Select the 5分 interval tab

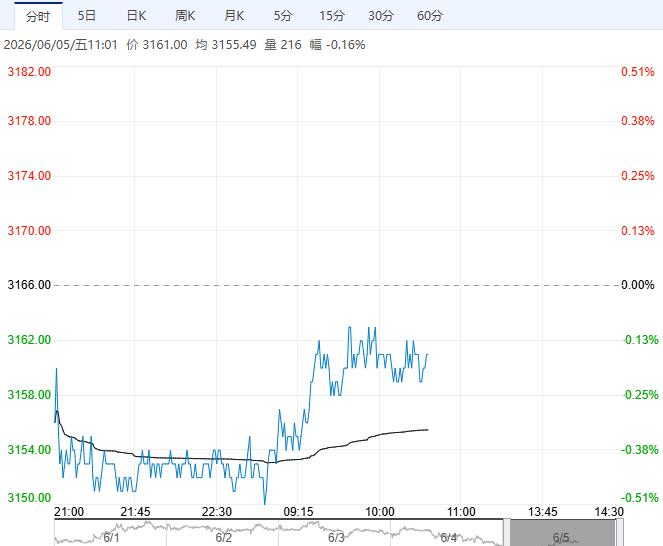coord(283,16)
